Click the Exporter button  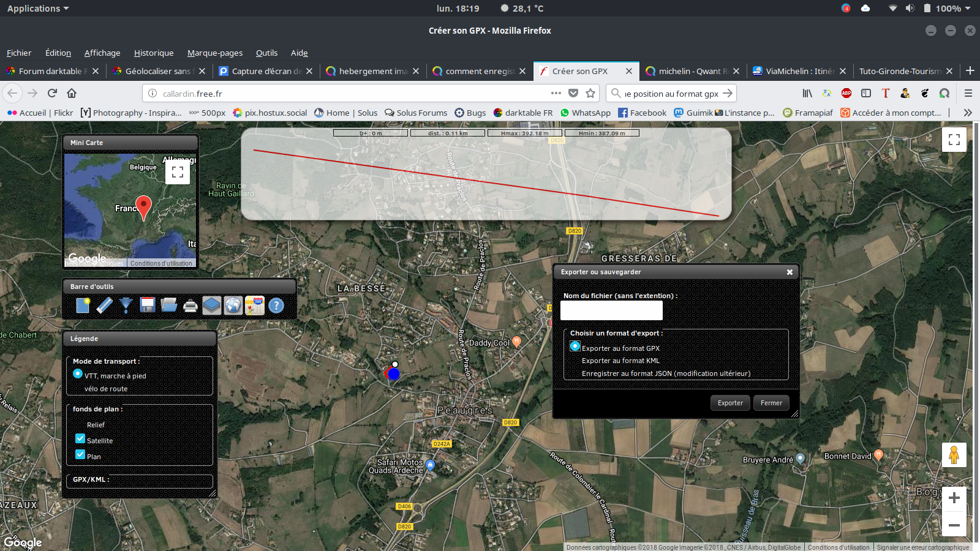730,403
